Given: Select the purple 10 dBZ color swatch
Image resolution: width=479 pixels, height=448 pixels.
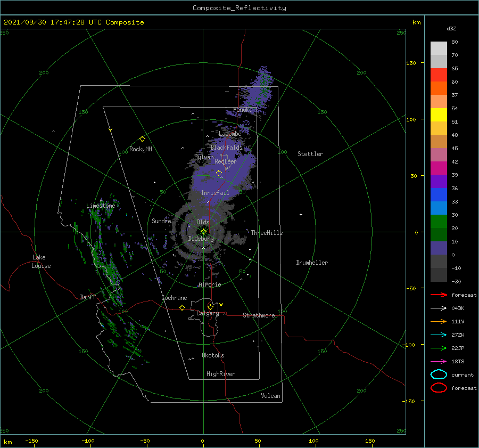Looking at the screenshot, I should [439, 248].
